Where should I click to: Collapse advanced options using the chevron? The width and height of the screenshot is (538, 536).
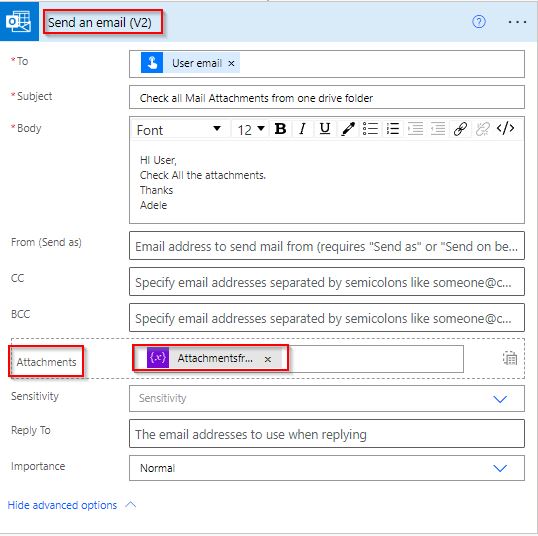pyautogui.click(x=131, y=505)
